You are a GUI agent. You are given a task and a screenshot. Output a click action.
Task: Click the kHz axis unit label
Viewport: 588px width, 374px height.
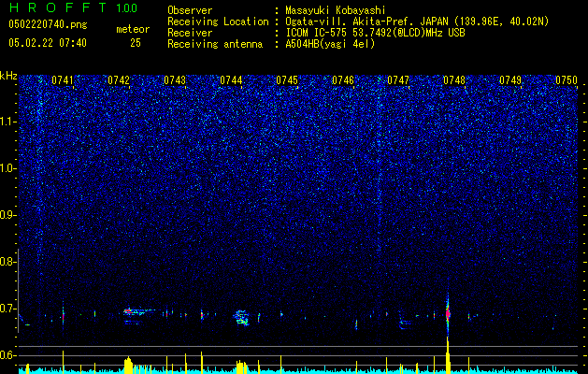click(8, 76)
